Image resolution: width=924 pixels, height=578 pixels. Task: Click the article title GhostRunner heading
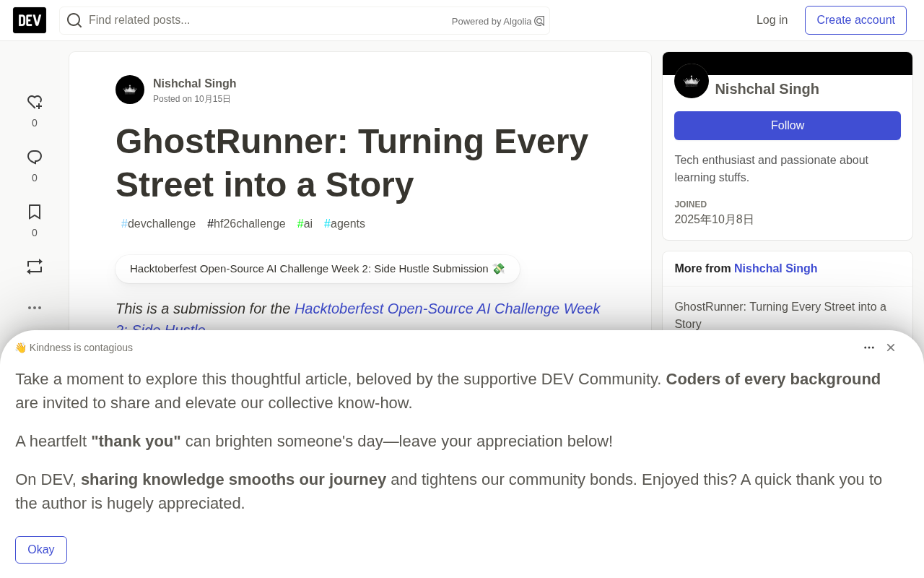coord(352,163)
